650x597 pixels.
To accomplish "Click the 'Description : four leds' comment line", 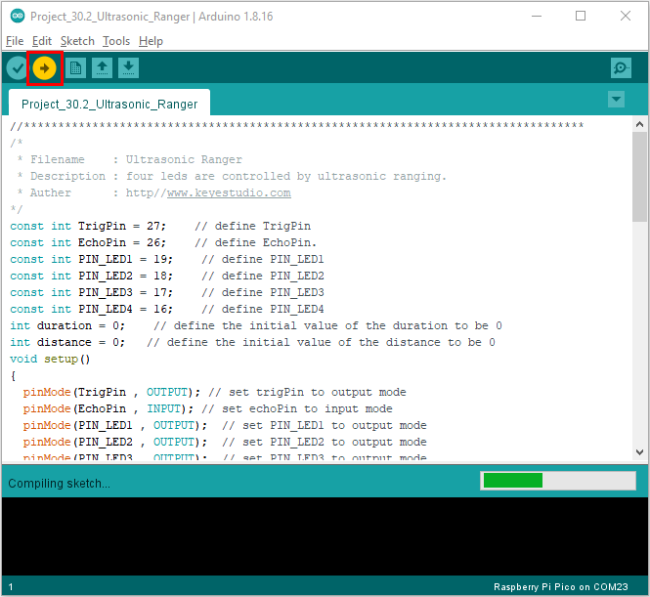I will [232, 176].
